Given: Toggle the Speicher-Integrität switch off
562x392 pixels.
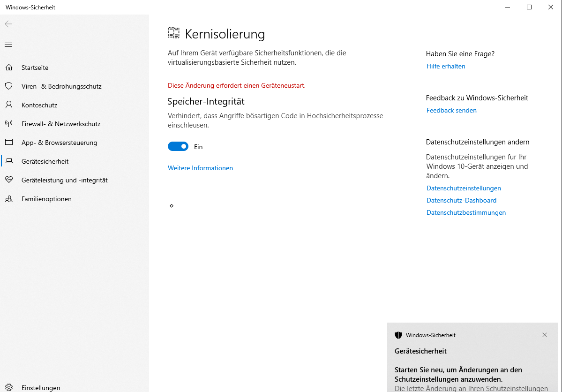Looking at the screenshot, I should 178,147.
